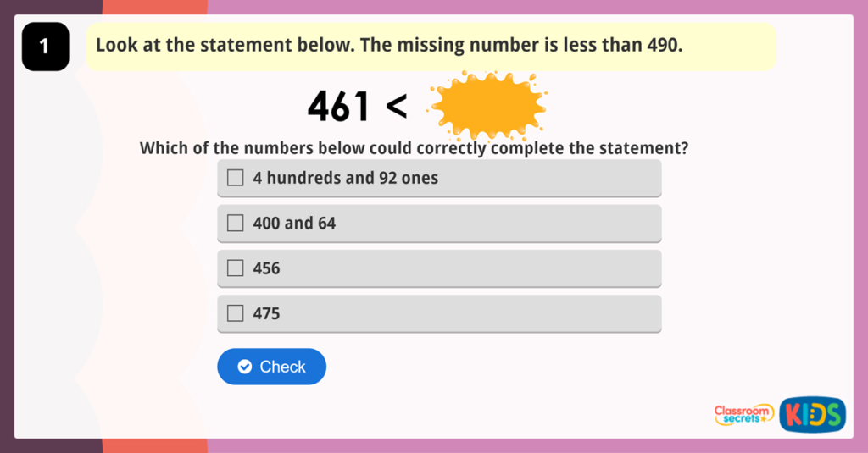Click the yellow instruction banner text
This screenshot has height=453, width=868.
tap(388, 46)
